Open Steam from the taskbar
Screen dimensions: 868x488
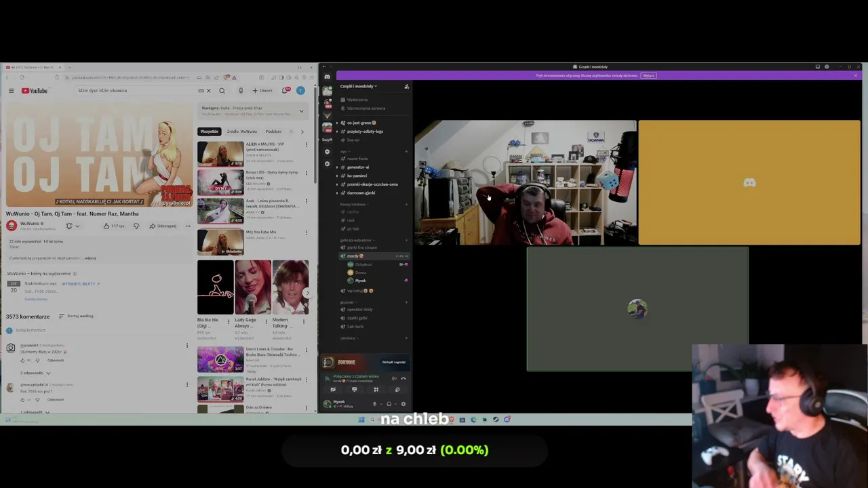point(496,420)
